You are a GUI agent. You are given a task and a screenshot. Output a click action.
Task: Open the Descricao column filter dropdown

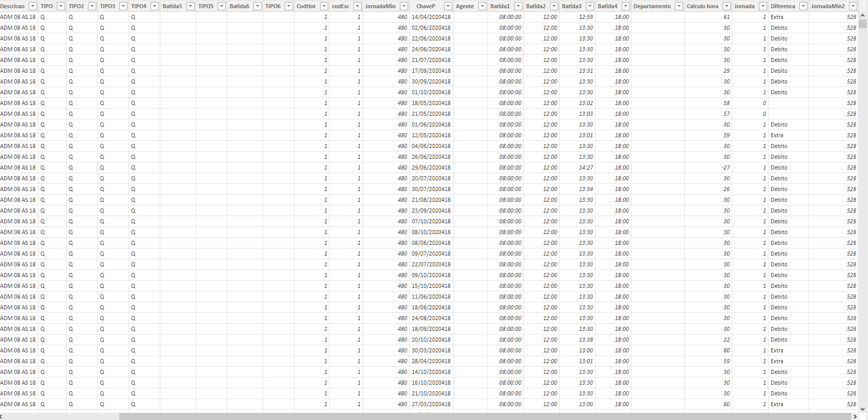pos(33,6)
